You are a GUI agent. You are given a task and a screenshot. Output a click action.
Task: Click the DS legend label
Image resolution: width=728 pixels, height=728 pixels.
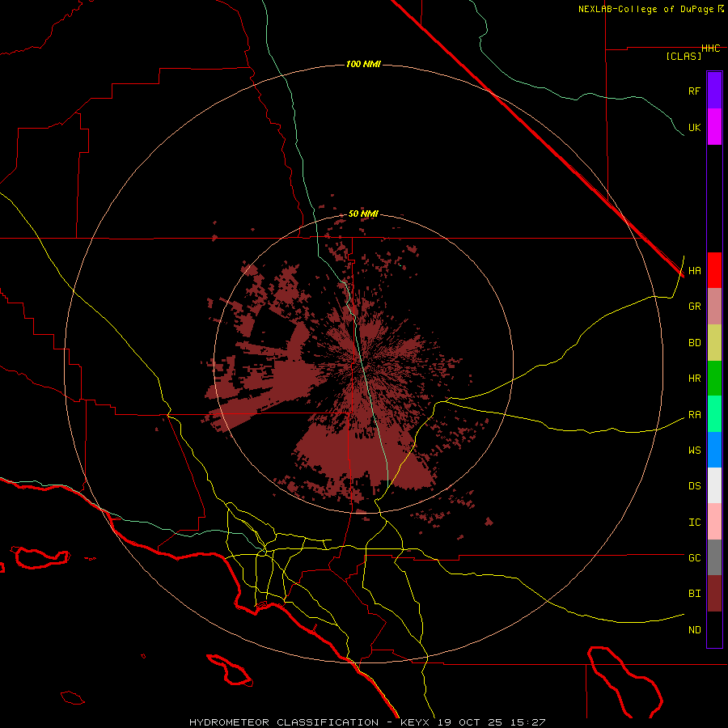coord(694,486)
